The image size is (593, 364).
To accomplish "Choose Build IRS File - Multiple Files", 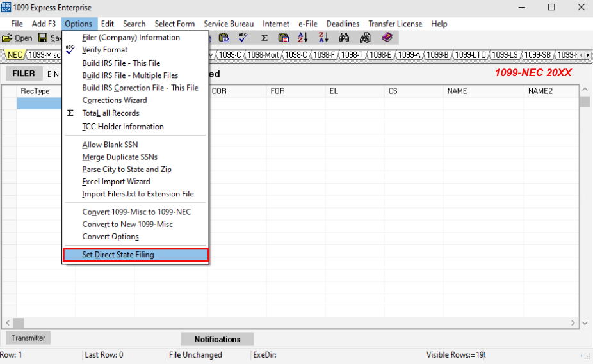I will click(x=135, y=75).
